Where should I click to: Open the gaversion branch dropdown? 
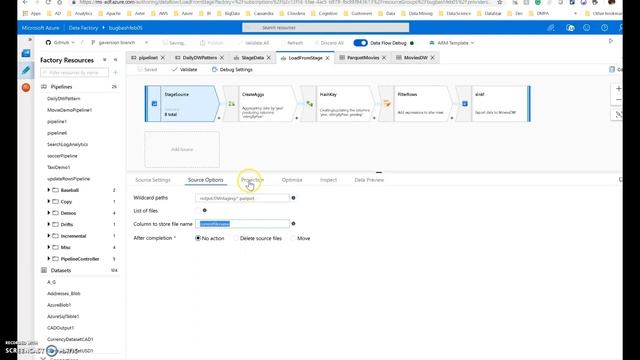point(119,42)
